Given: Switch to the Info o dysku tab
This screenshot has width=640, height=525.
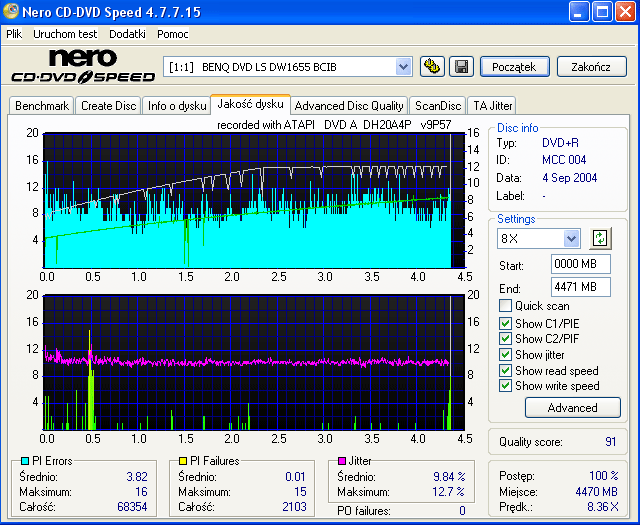Looking at the screenshot, I should (177, 106).
